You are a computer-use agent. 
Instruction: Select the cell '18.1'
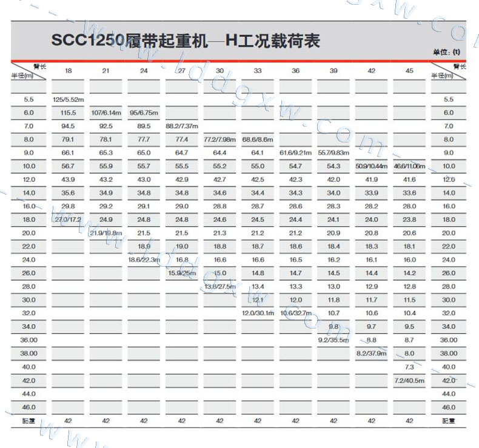coord(409,247)
